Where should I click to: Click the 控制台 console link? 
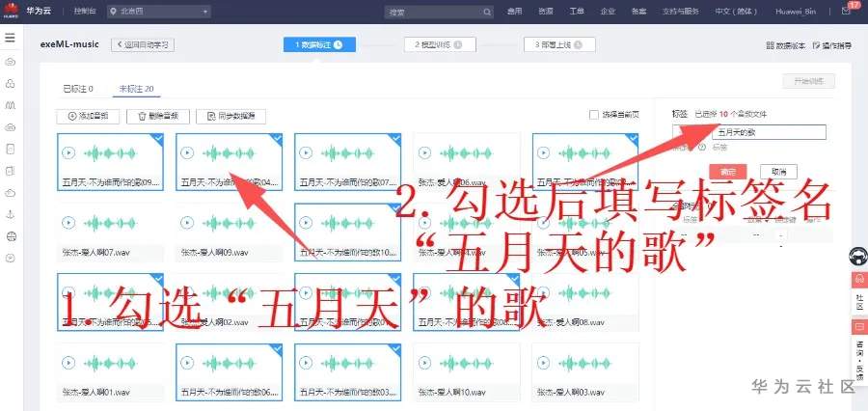coord(83,12)
